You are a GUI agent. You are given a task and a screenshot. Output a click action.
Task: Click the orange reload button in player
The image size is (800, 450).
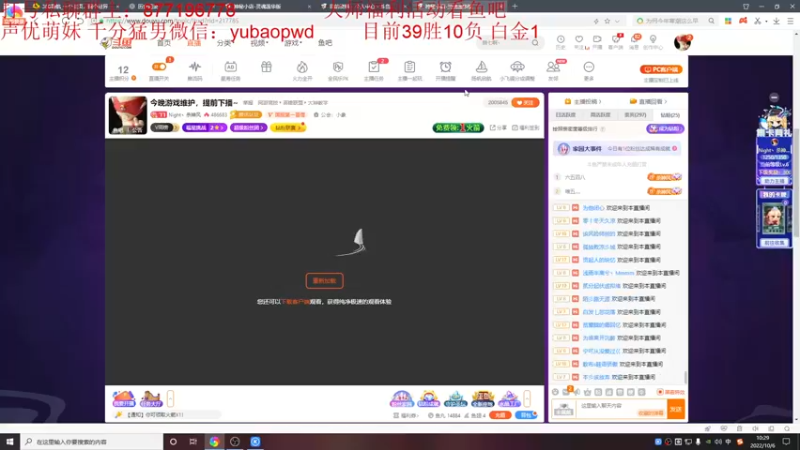pyautogui.click(x=324, y=281)
